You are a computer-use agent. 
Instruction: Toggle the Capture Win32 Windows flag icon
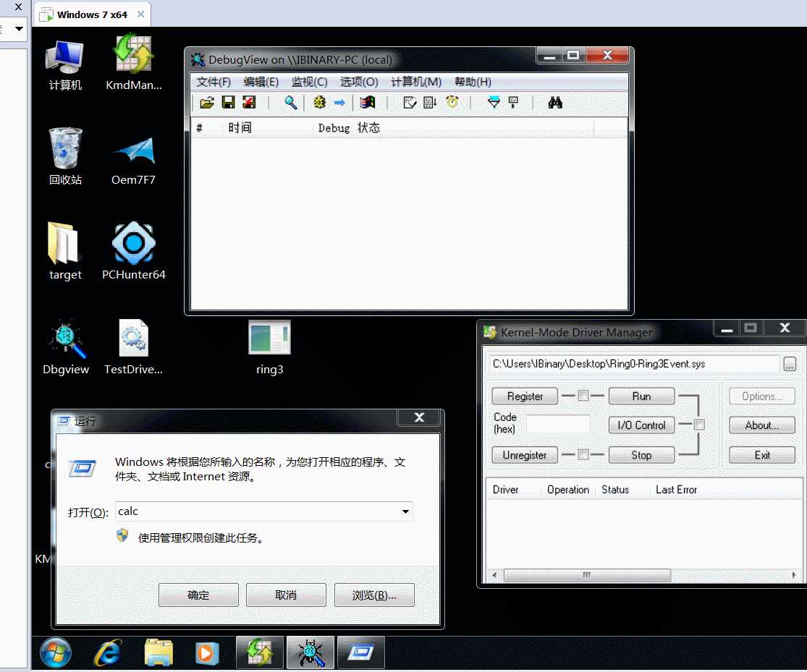[x=368, y=103]
